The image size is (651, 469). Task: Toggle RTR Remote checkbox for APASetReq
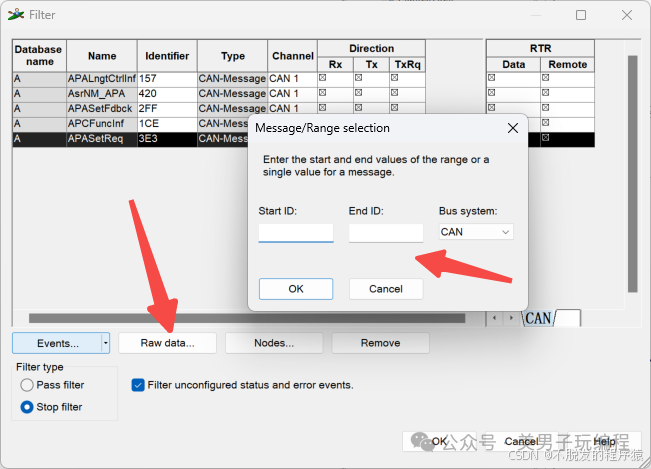point(546,137)
